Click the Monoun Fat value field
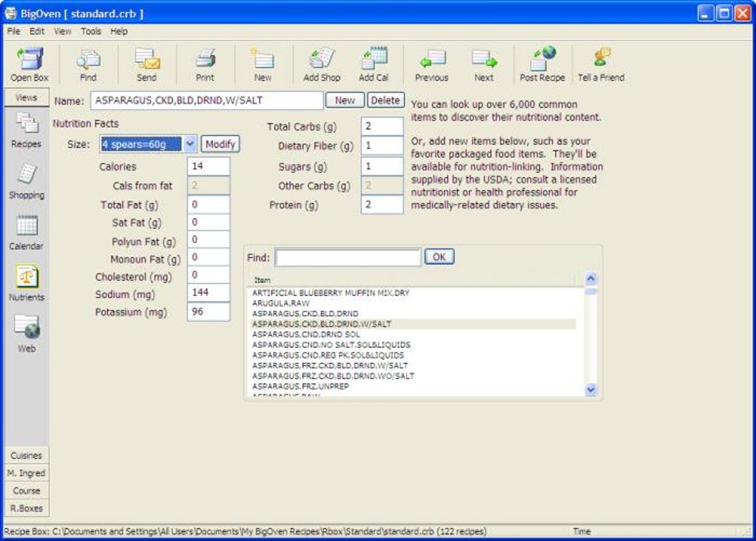The height and width of the screenshot is (541, 756). [x=208, y=257]
